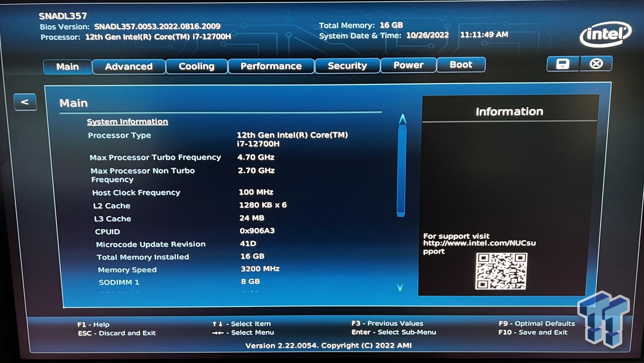Select the Processor Type label

tap(119, 135)
